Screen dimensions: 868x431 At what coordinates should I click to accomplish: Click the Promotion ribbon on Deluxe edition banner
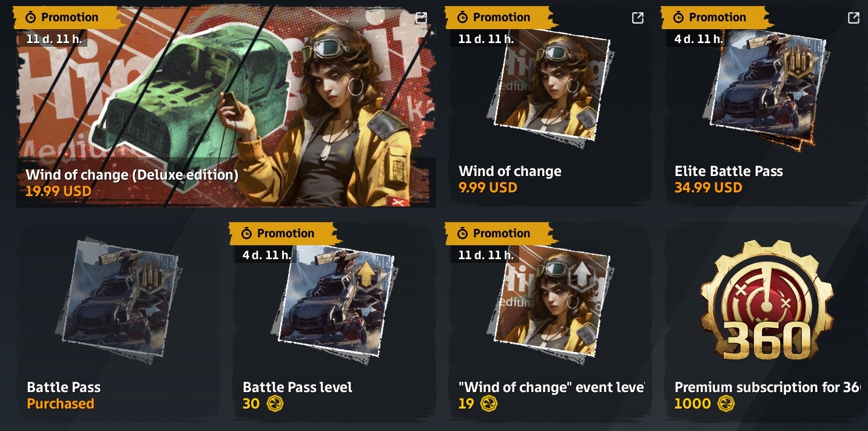point(62,18)
